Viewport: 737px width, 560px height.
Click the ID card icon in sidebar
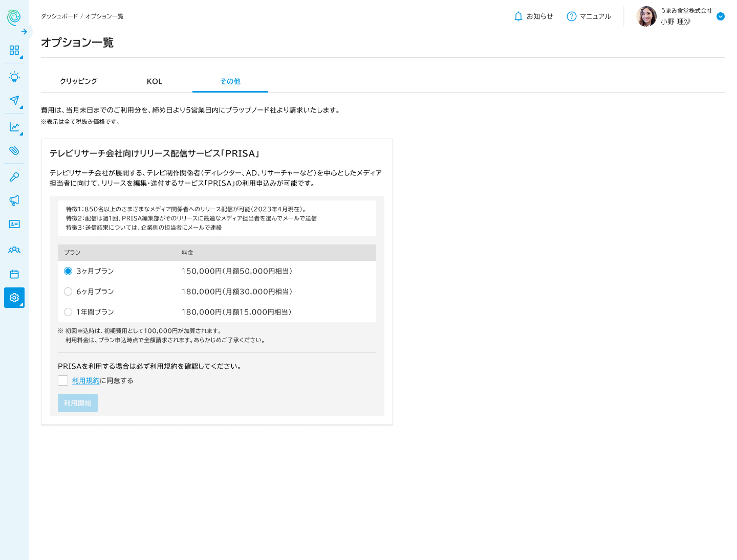pyautogui.click(x=14, y=224)
